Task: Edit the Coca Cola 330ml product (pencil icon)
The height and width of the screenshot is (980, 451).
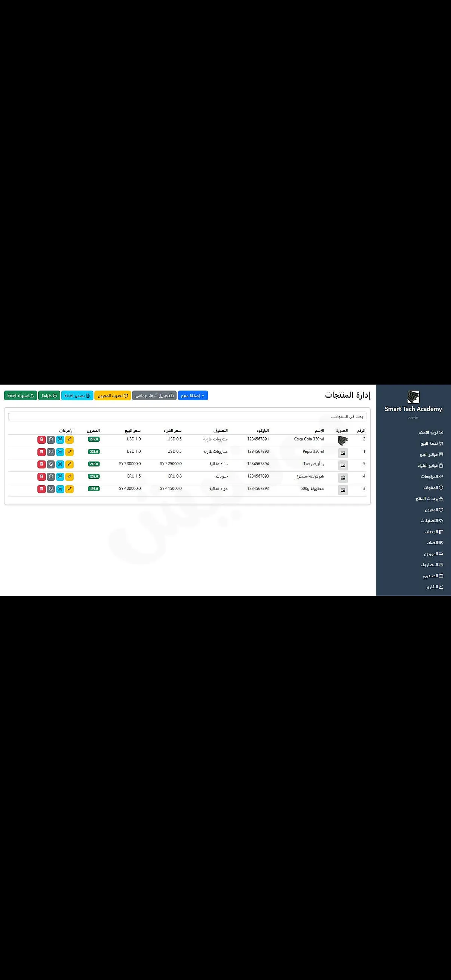Action: pos(69,440)
